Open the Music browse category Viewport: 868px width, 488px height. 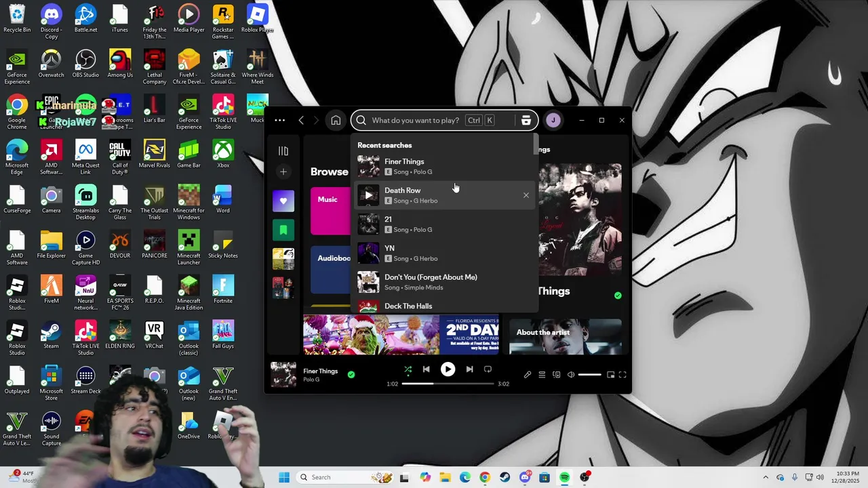pyautogui.click(x=330, y=211)
